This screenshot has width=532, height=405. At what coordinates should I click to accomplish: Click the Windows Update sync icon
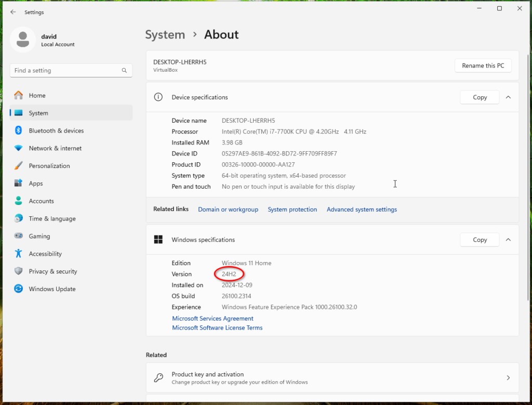tap(18, 289)
